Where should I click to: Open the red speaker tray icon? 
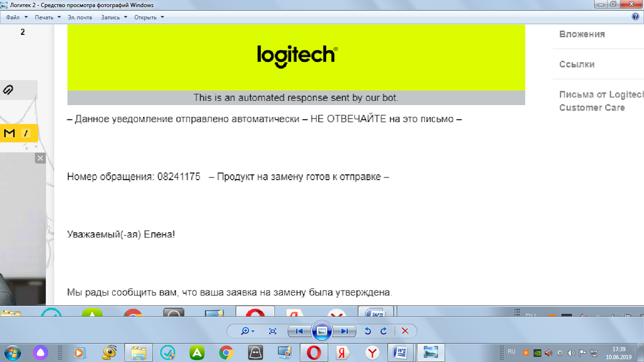click(548, 353)
